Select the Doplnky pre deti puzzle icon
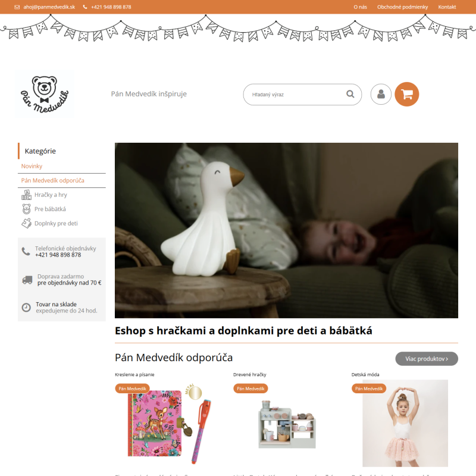The image size is (476, 476). (x=26, y=223)
